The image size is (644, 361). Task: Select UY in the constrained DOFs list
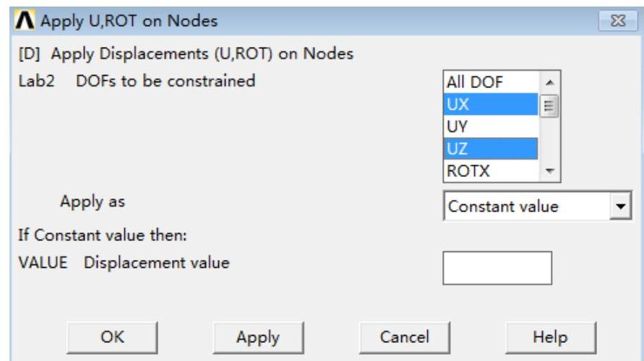click(490, 126)
